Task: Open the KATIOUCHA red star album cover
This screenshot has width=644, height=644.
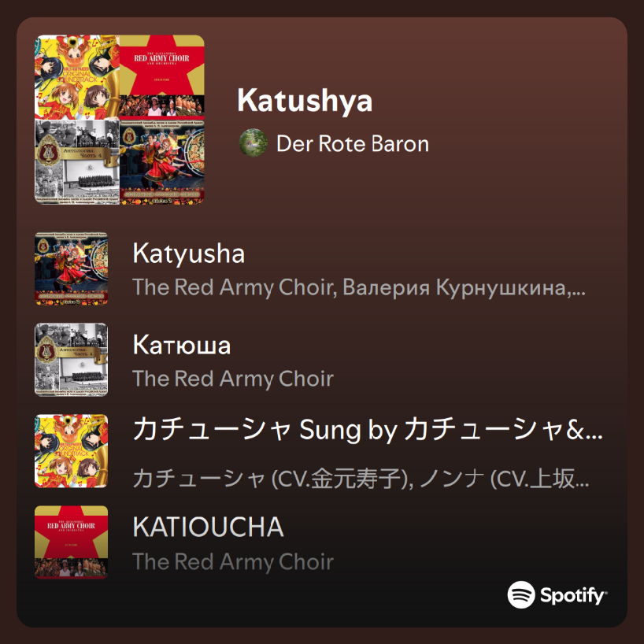Action: click(72, 542)
